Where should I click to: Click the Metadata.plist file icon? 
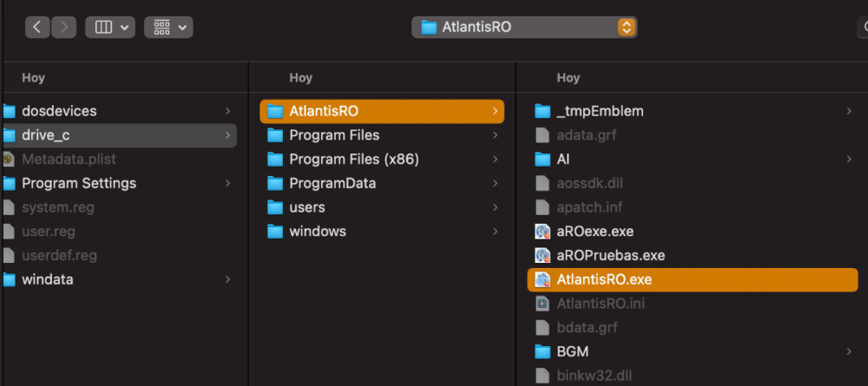[x=9, y=160]
